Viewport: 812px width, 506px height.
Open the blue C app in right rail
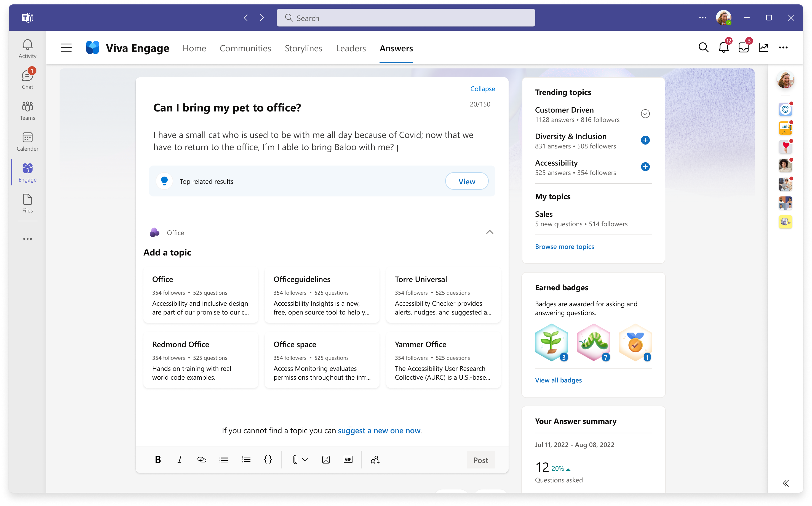(x=785, y=109)
